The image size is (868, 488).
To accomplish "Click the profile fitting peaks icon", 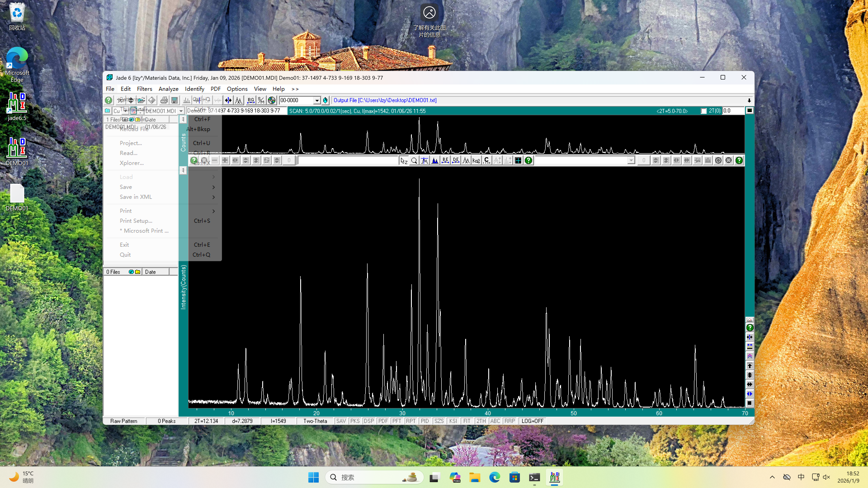I will (239, 100).
